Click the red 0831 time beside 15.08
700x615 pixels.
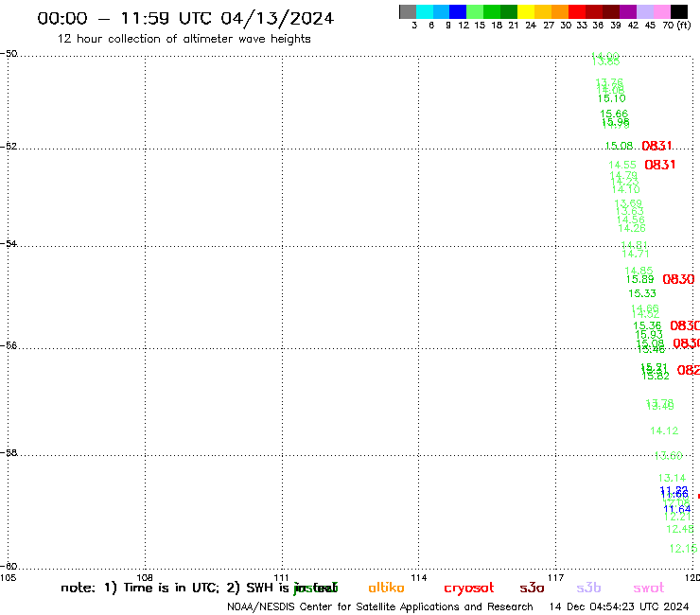coord(656,146)
